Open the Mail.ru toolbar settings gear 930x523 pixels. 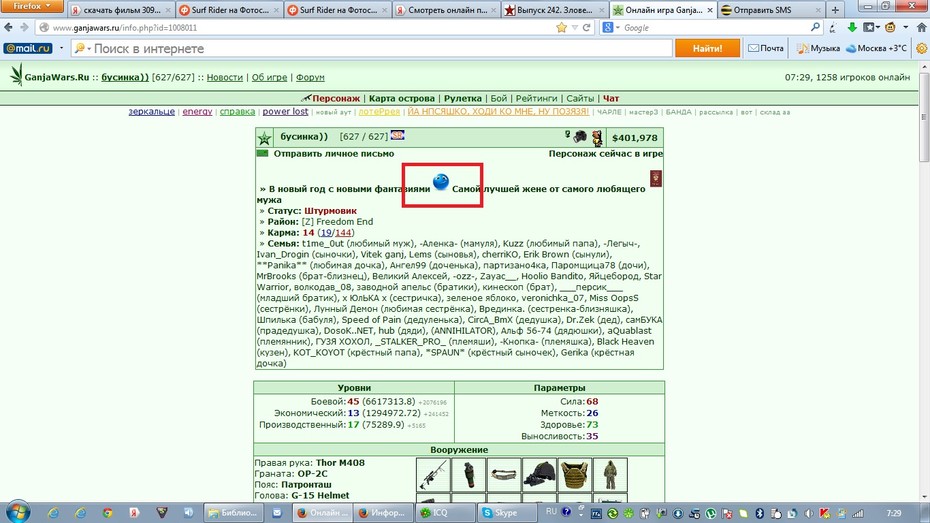[922, 49]
